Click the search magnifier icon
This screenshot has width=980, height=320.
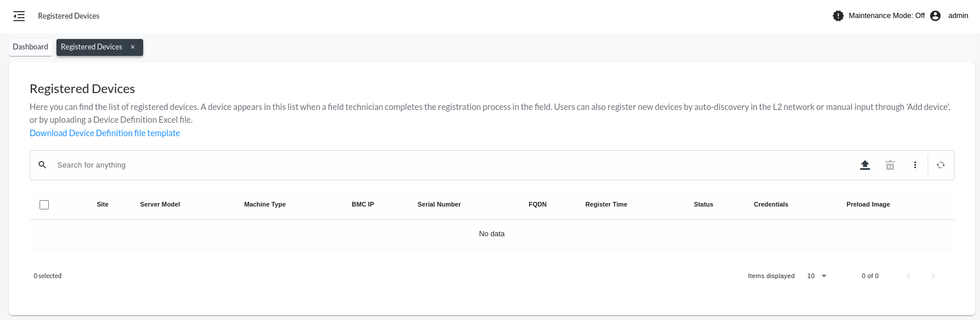click(42, 165)
